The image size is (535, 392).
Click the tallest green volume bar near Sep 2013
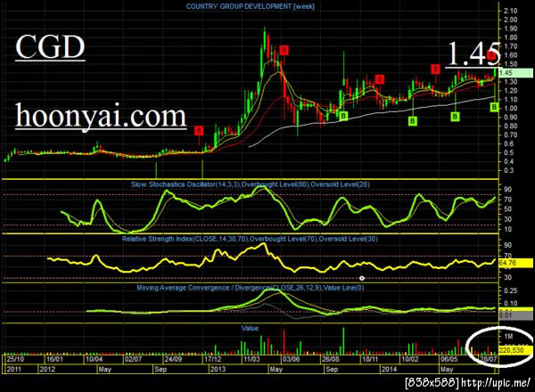click(343, 341)
